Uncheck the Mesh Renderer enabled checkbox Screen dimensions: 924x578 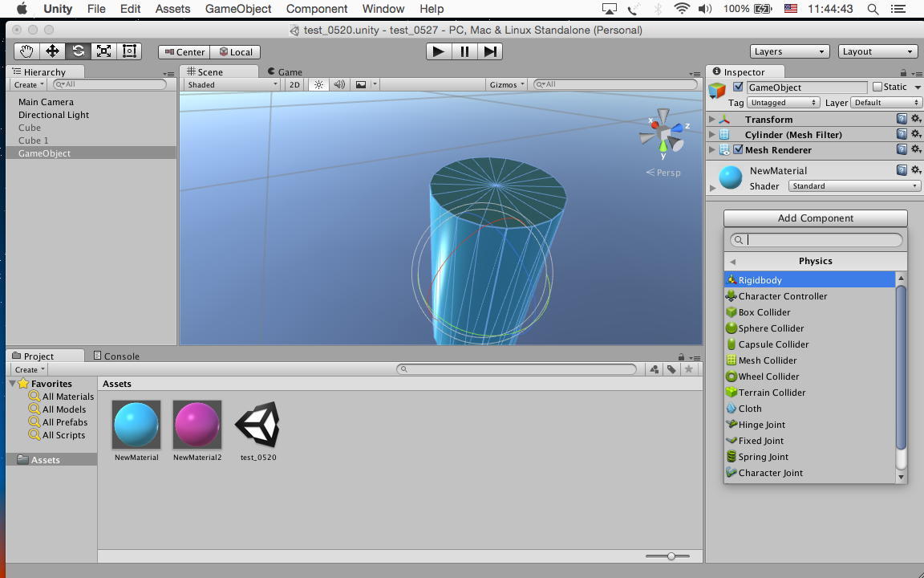(738, 150)
